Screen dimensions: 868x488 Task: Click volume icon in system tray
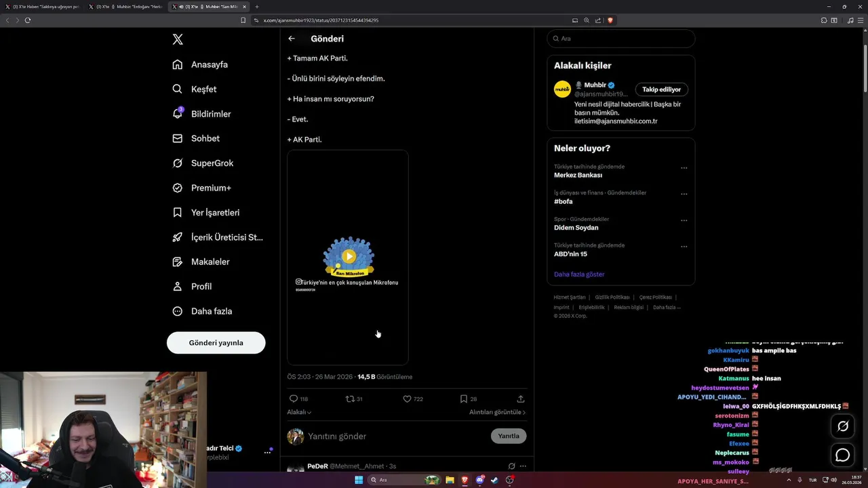833,480
